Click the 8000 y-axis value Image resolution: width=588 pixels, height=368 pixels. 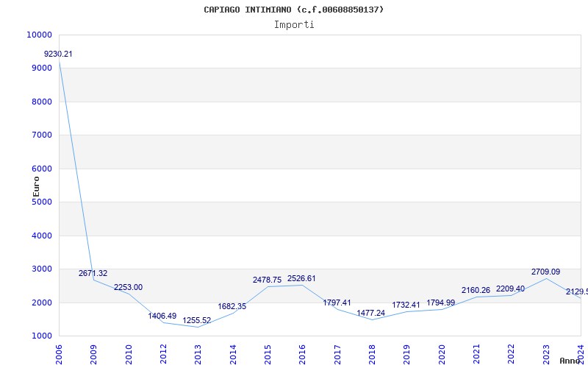point(41,102)
